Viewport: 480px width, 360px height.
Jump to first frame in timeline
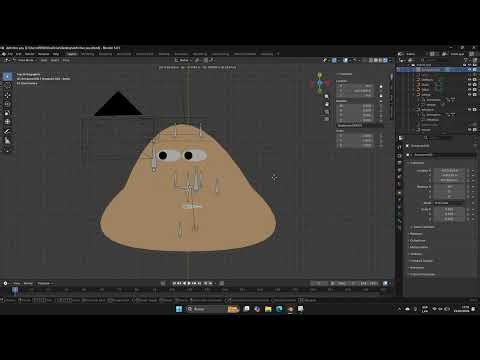(174, 283)
